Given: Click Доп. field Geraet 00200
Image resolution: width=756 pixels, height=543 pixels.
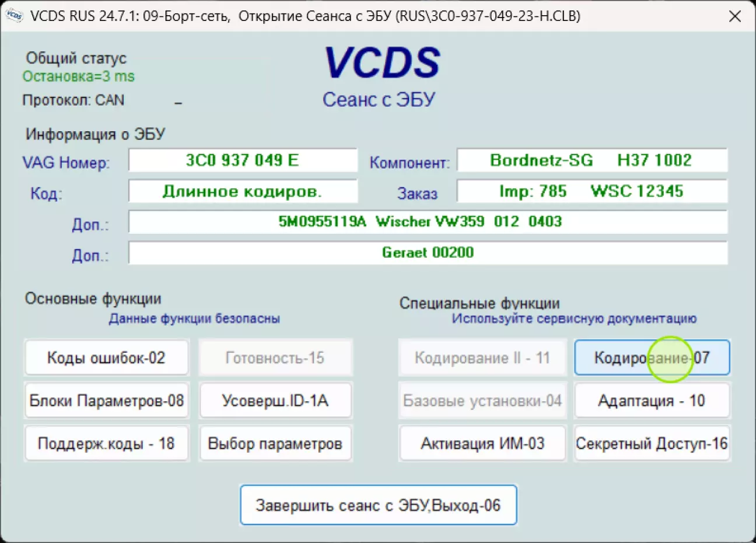Looking at the screenshot, I should tap(428, 253).
